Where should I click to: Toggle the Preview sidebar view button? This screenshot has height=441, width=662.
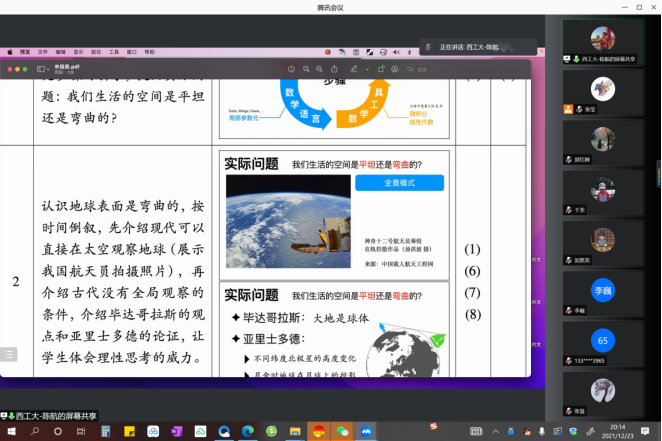pyautogui.click(x=42, y=69)
